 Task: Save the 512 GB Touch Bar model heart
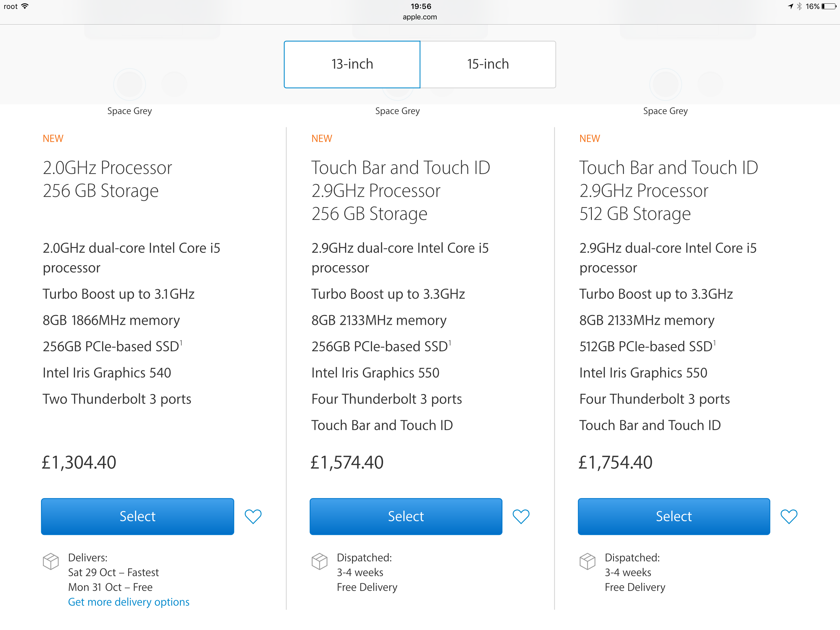click(789, 516)
